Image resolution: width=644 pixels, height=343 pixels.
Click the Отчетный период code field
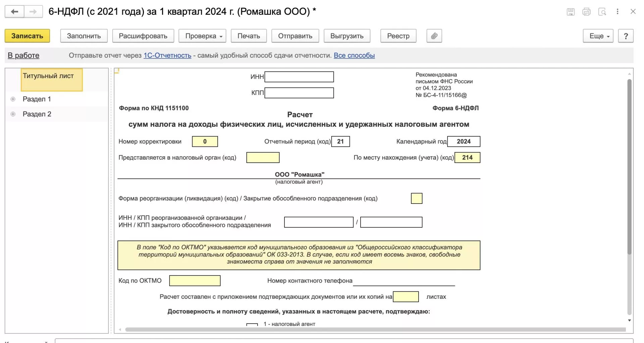tap(340, 141)
